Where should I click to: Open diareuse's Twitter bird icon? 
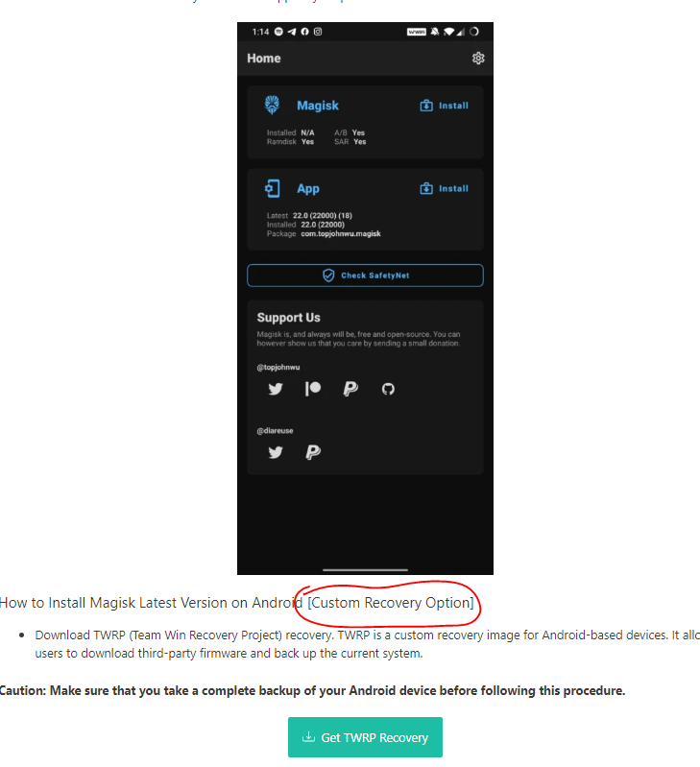coord(276,452)
